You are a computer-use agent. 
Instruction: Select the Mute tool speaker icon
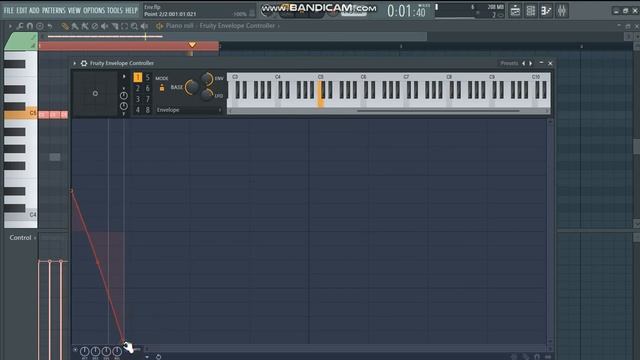(104, 26)
